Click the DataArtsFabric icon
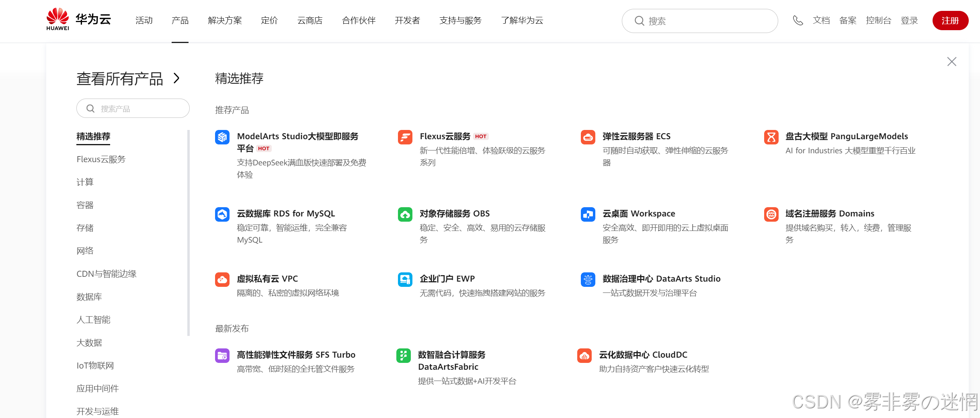The image size is (980, 418). click(x=404, y=356)
